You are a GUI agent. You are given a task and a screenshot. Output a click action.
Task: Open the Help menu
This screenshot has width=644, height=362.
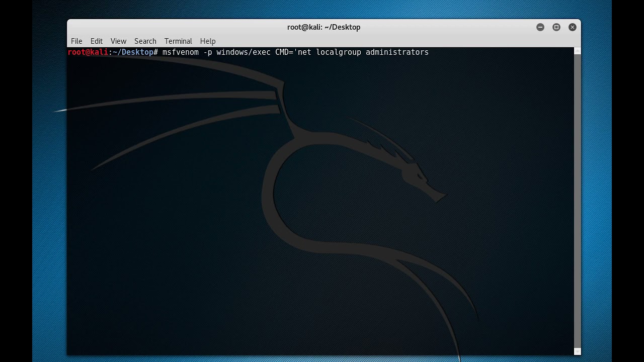[208, 41]
